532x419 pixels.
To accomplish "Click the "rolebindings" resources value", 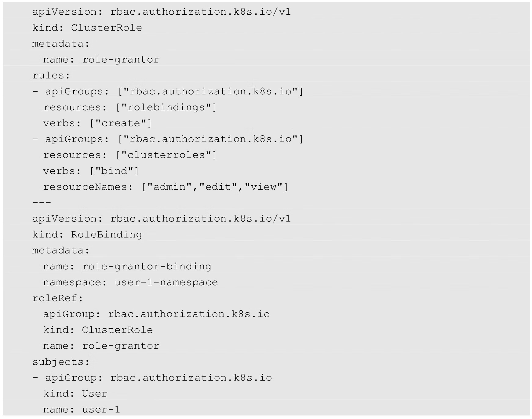I will pos(166,107).
